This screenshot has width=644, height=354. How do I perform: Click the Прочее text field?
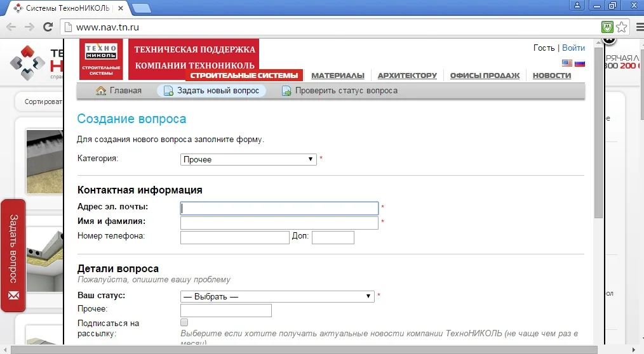226,310
